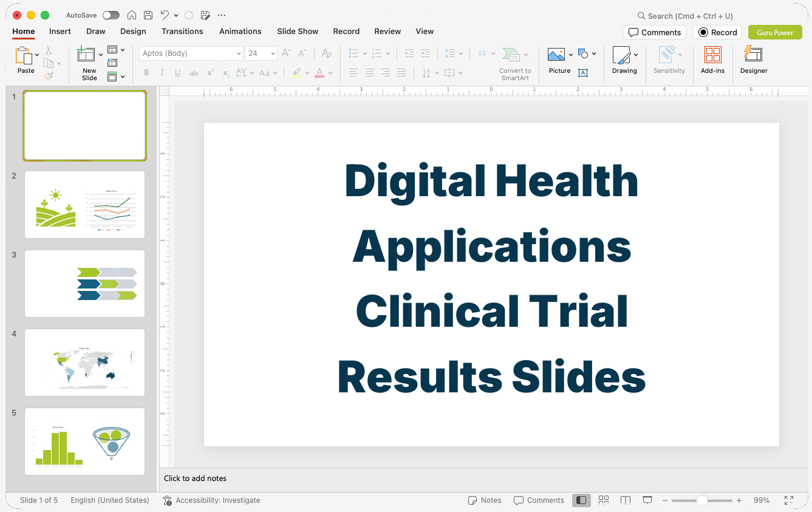Viewport: 812px width, 512px height.
Task: Click the Guru Power button
Action: [775, 32]
